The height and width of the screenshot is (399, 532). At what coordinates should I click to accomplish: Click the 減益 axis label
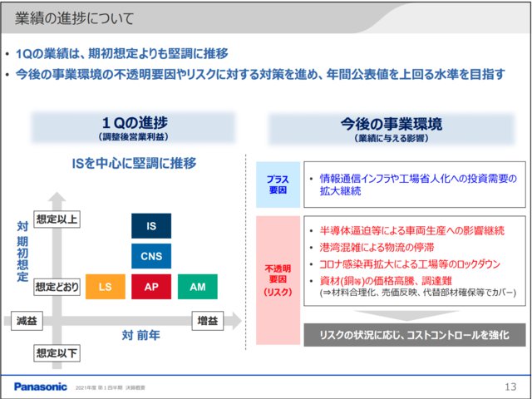[x=28, y=320]
